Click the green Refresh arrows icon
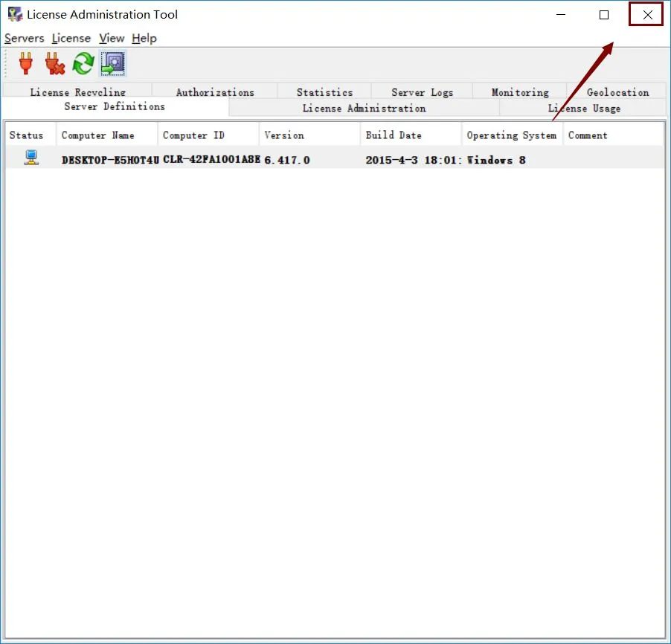 pos(83,63)
